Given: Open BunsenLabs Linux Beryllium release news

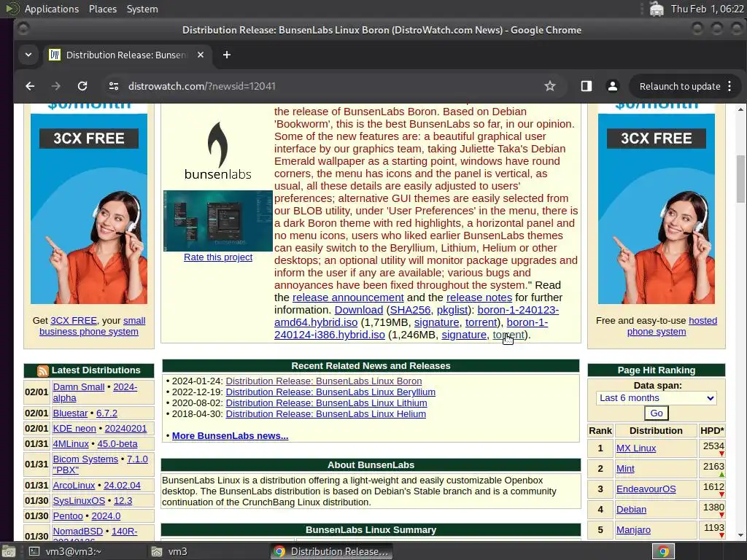Looking at the screenshot, I should tap(330, 392).
